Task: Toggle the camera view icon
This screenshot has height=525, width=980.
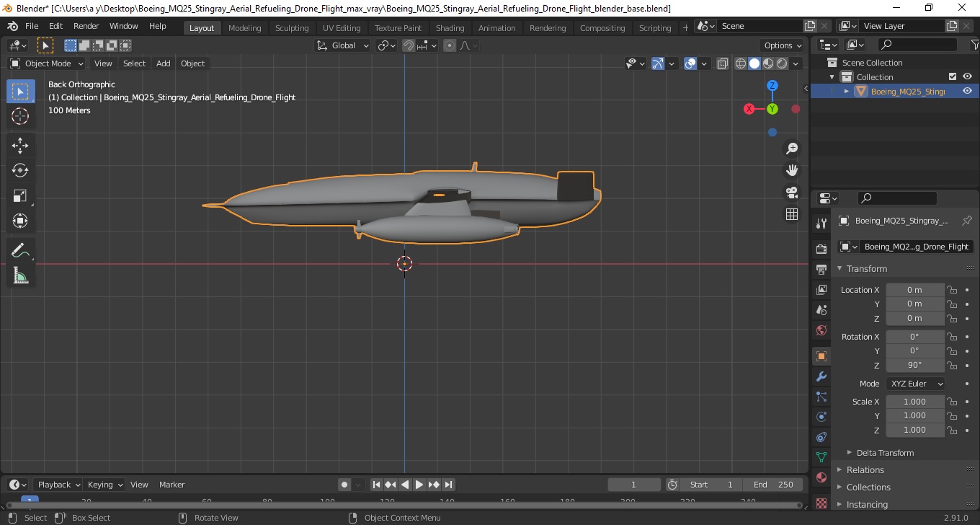Action: [x=792, y=193]
